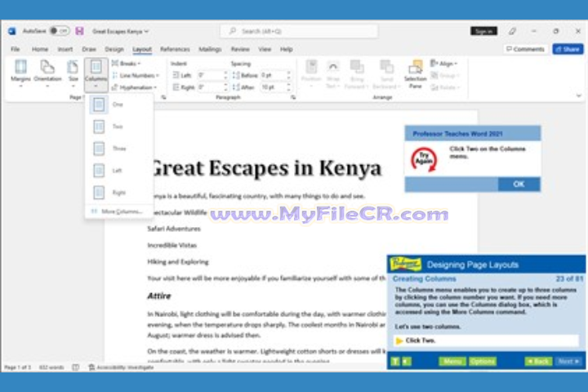
Task: Click the Margins icon in the ribbon
Action: pyautogui.click(x=20, y=73)
